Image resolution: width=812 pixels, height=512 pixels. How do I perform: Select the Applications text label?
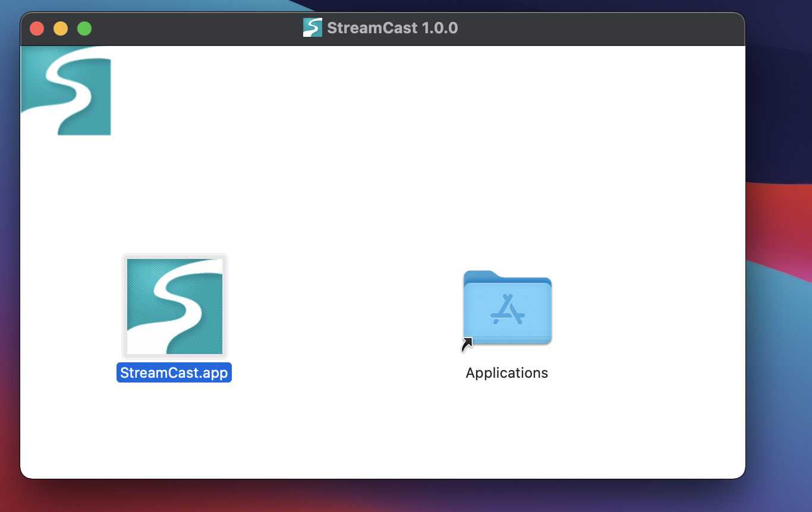(x=506, y=372)
